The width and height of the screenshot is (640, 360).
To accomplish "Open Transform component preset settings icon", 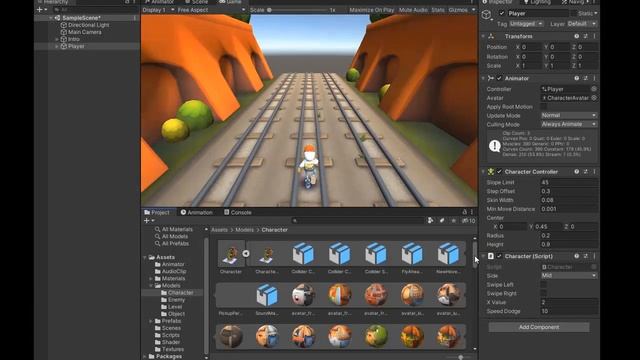I will click(x=586, y=36).
